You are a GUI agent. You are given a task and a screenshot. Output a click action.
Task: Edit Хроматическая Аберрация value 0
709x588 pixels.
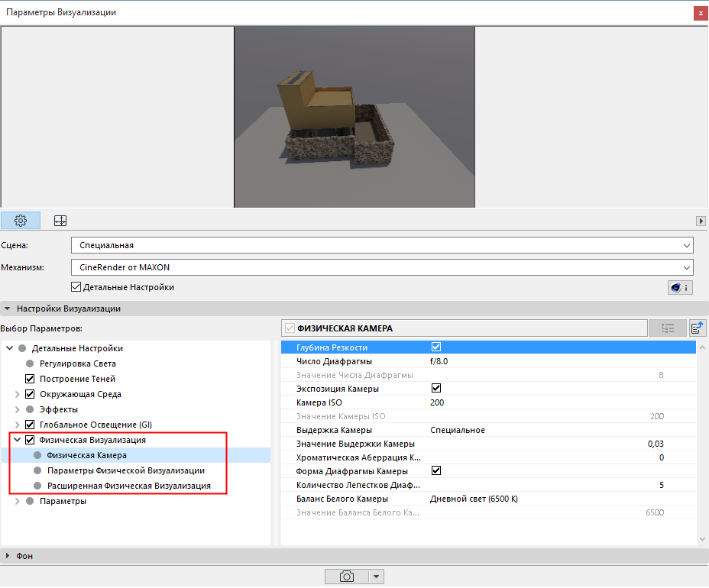tap(662, 458)
